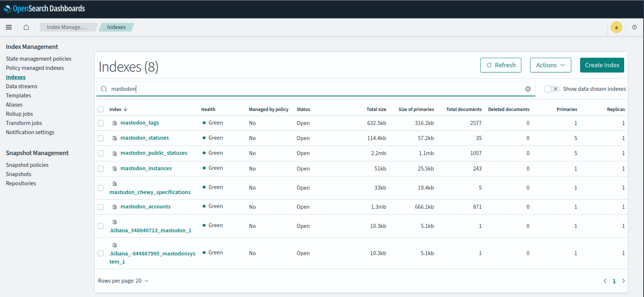The height and width of the screenshot is (297, 644).
Task: Click the document icon beside mastodon_instances
Action: (115, 169)
